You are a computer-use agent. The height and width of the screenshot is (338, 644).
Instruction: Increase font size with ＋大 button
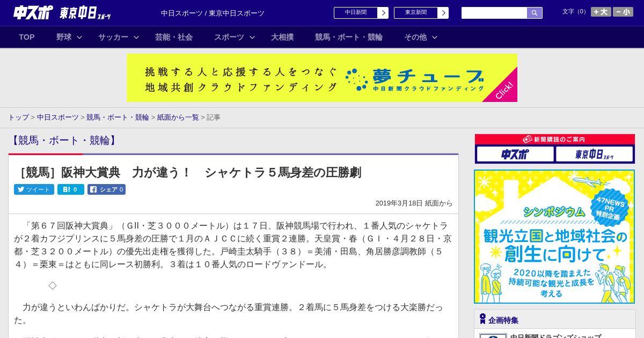point(601,12)
